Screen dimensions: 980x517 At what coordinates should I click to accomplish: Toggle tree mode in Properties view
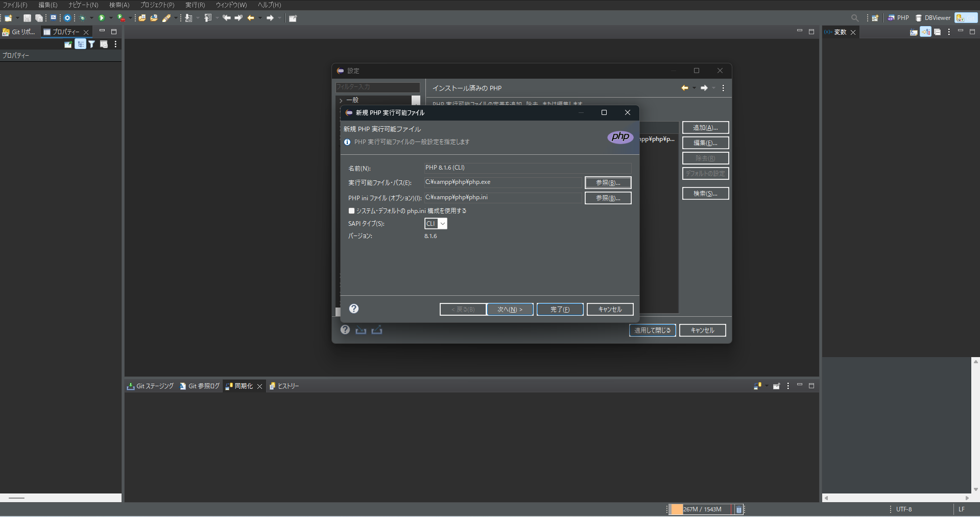81,44
